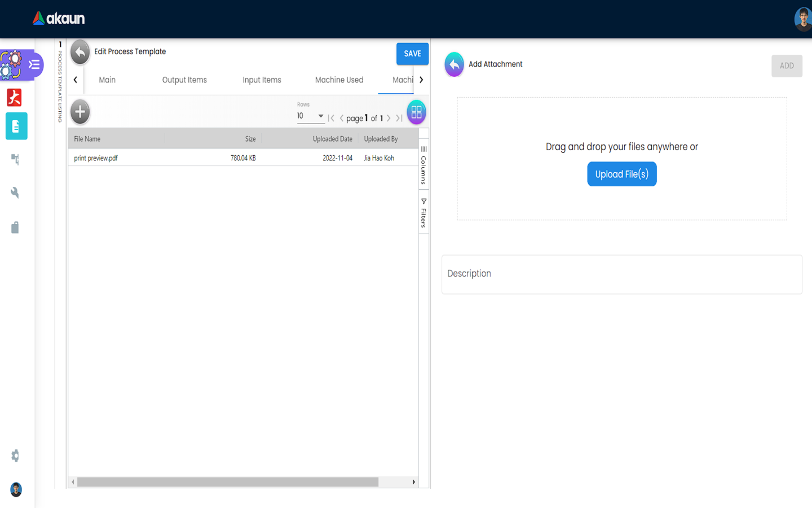
Task: Click the gray plus add-attachment button
Action: (80, 112)
